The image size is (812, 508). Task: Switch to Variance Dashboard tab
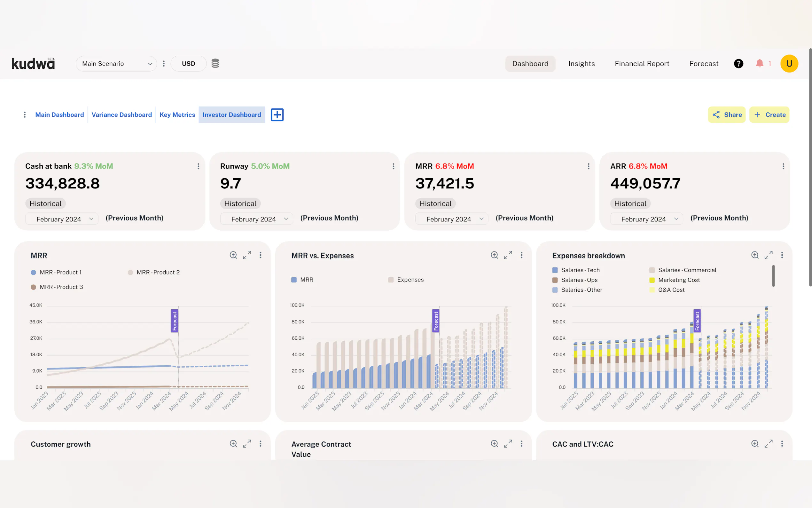(121, 115)
